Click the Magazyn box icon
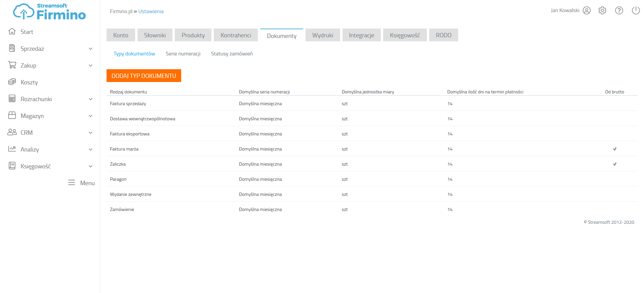This screenshot has width=644, height=293. 12,116
